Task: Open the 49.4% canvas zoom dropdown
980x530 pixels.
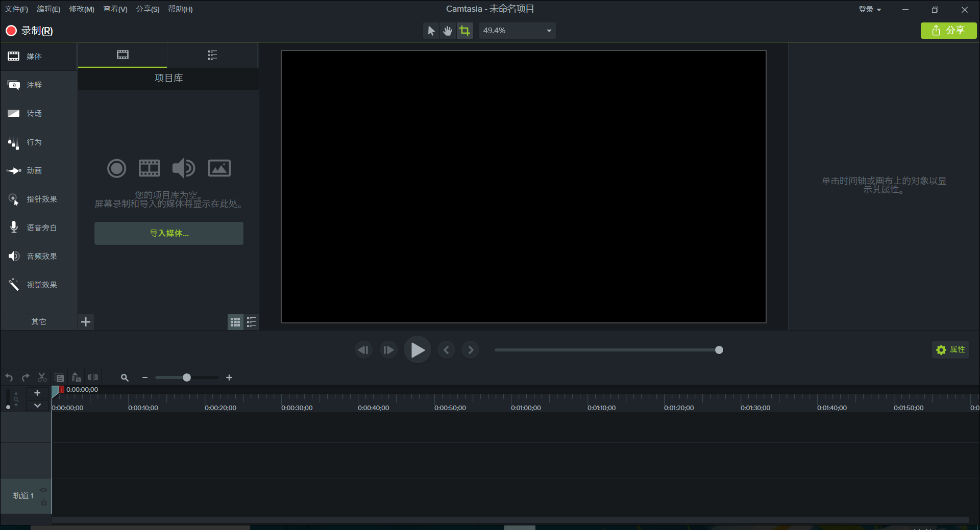Action: click(x=517, y=31)
